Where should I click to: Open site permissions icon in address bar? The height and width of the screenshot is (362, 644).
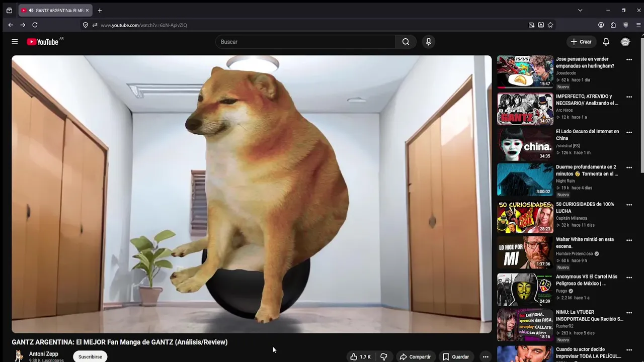[95, 25]
